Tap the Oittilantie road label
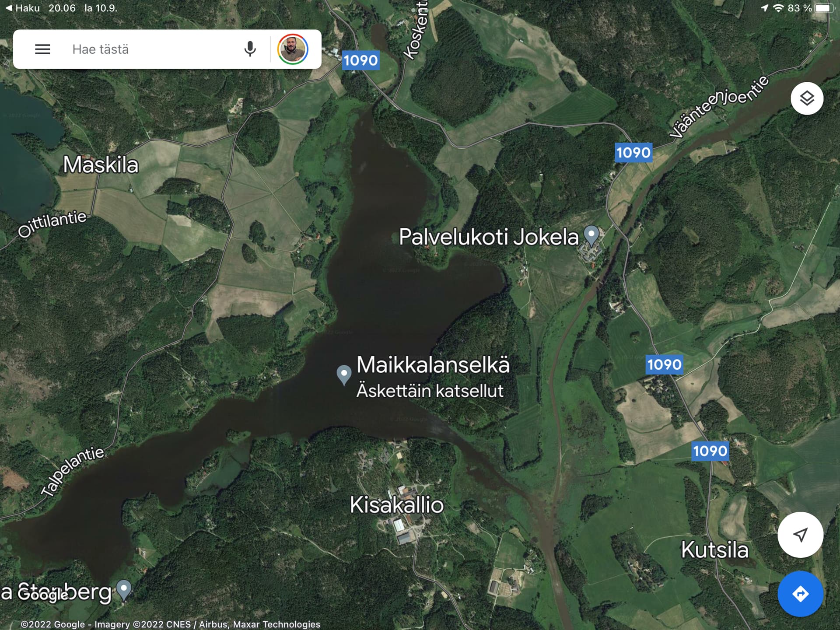 [x=52, y=223]
